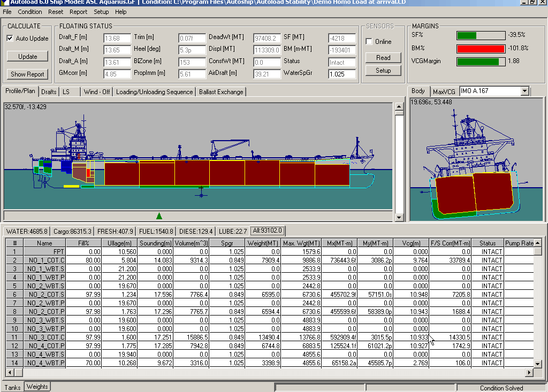Enable the Online sensors checkbox
The image size is (548, 392).
(369, 41)
